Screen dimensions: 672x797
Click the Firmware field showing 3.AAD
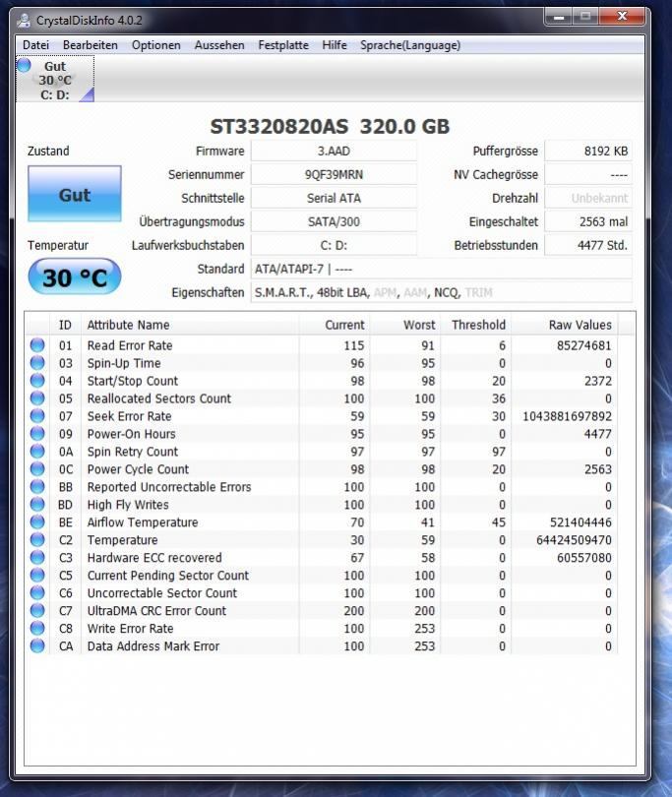334,151
